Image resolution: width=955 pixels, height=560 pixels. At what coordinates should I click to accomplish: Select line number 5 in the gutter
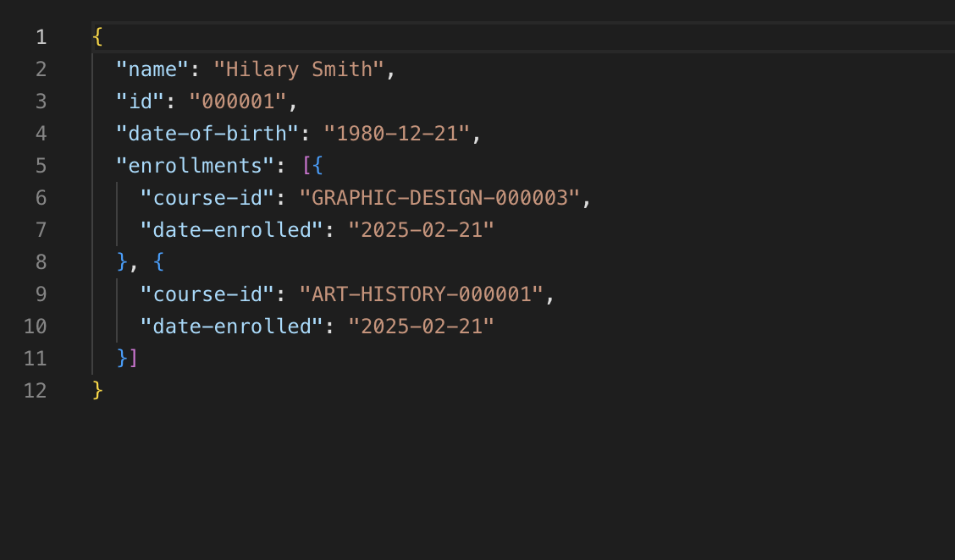pos(41,166)
